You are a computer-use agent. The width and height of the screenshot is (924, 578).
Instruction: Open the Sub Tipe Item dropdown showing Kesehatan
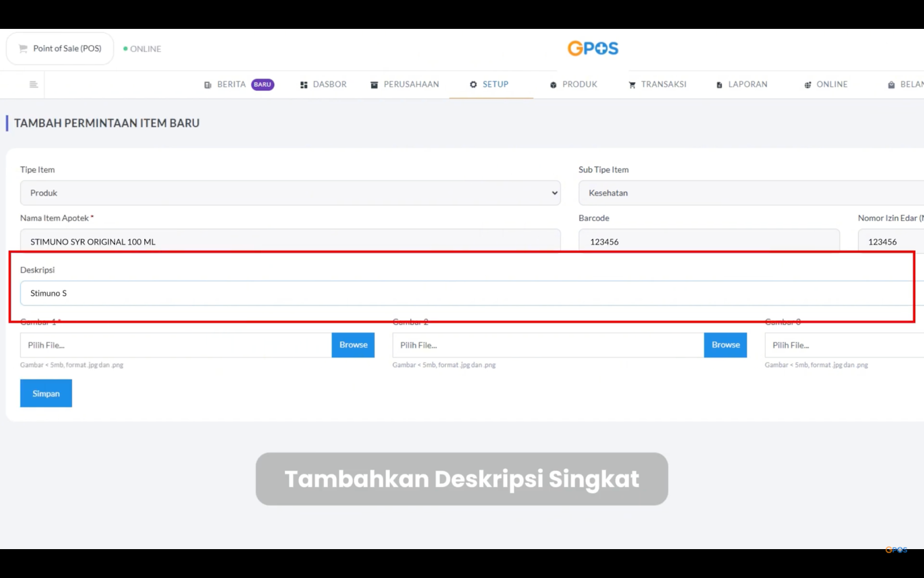coord(751,193)
